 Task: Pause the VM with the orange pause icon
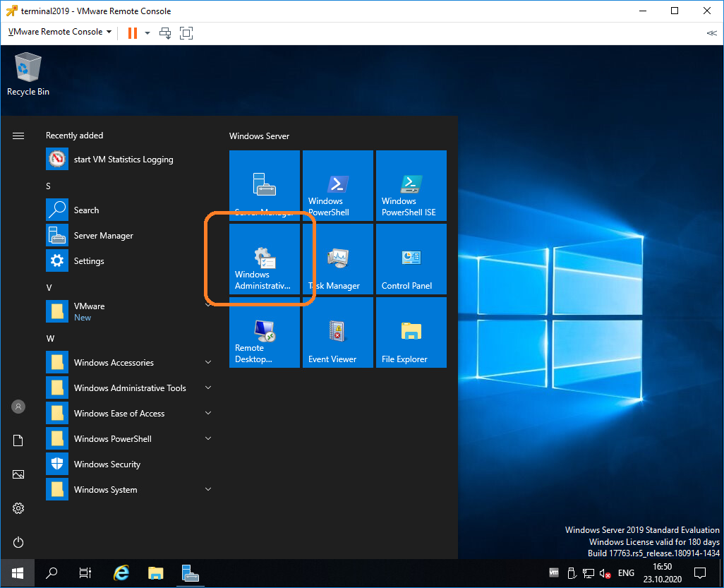tap(133, 32)
